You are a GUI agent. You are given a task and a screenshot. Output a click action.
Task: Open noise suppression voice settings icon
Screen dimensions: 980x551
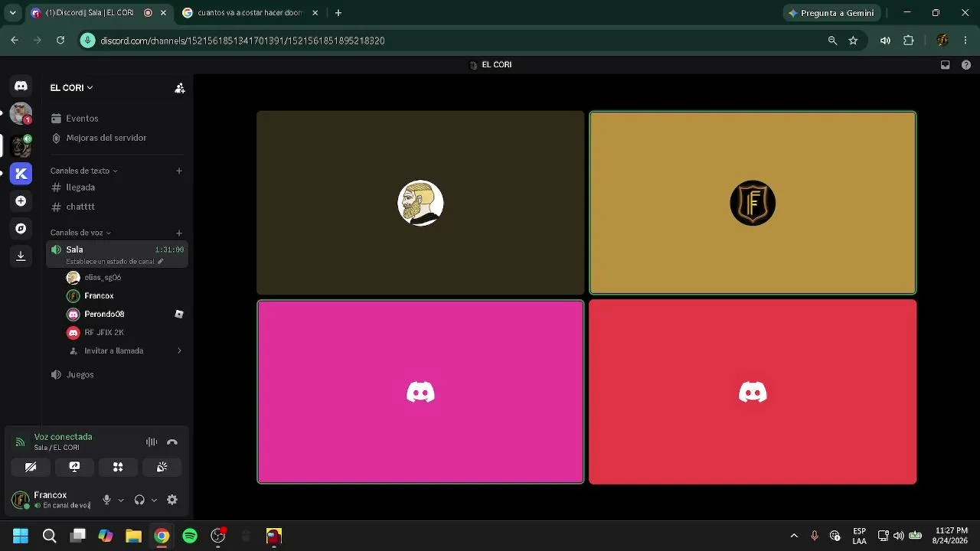(x=152, y=442)
